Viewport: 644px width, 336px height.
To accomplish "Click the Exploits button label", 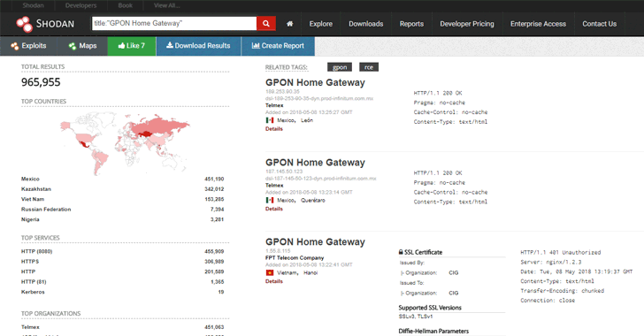I will pyautogui.click(x=34, y=46).
